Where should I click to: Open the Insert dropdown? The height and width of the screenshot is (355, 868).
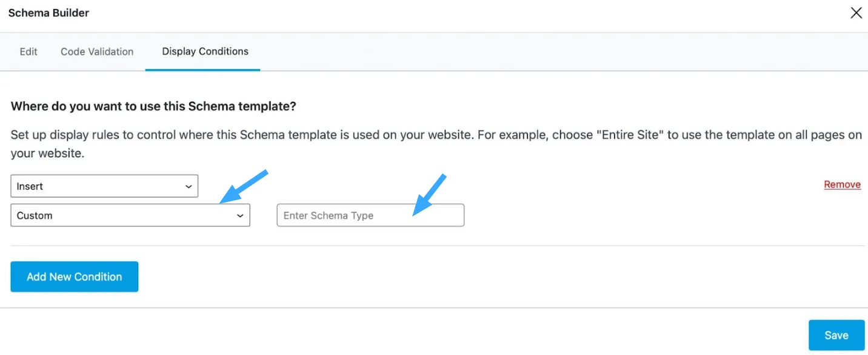pos(104,186)
